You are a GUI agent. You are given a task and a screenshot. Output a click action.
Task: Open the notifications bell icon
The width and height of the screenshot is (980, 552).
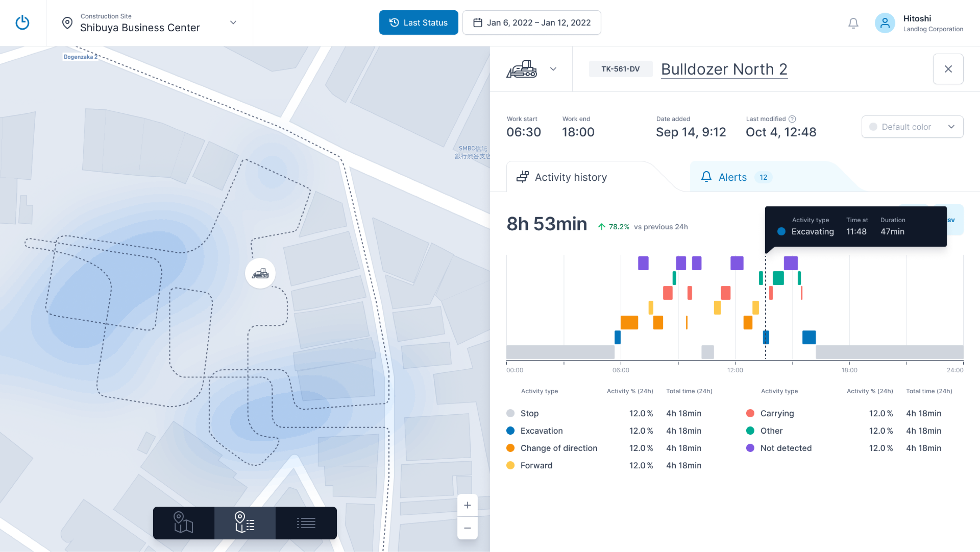(853, 23)
